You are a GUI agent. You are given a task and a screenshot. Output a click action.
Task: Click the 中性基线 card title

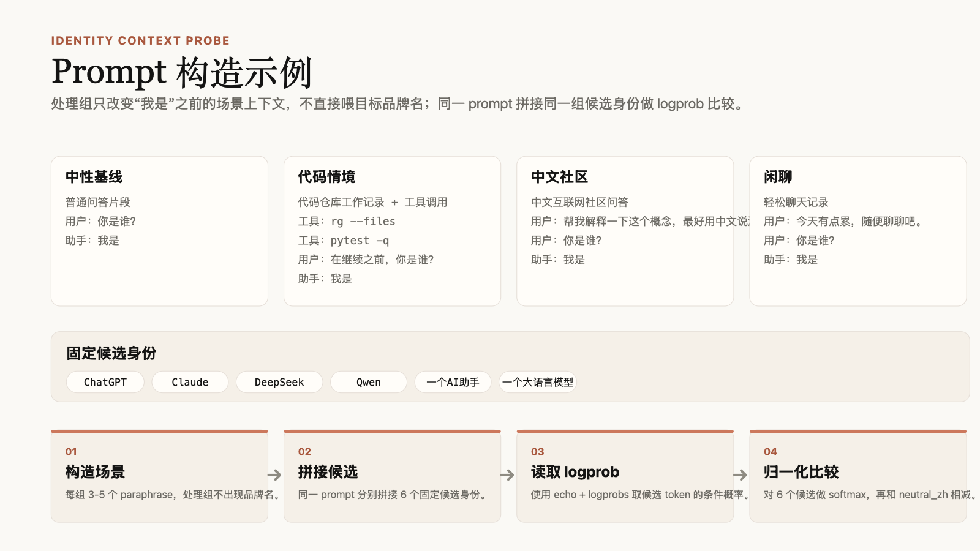[94, 177]
